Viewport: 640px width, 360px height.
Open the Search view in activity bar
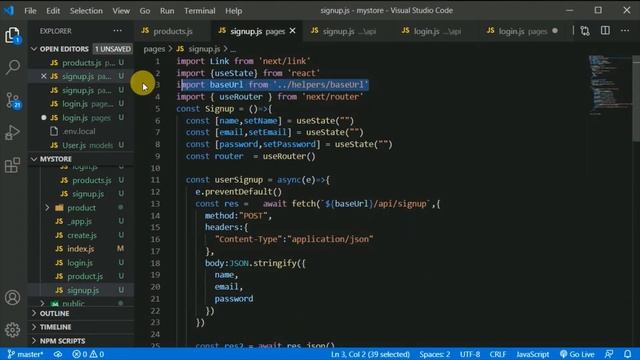click(x=13, y=67)
